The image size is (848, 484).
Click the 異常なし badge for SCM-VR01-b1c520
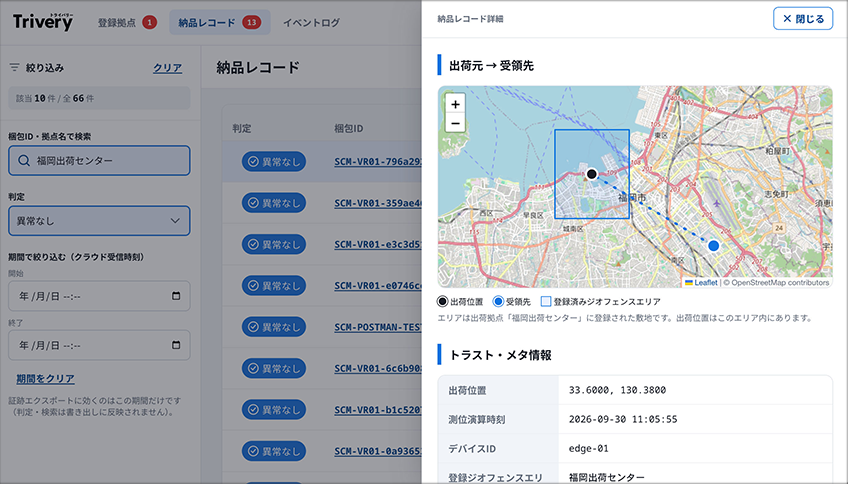pos(274,410)
